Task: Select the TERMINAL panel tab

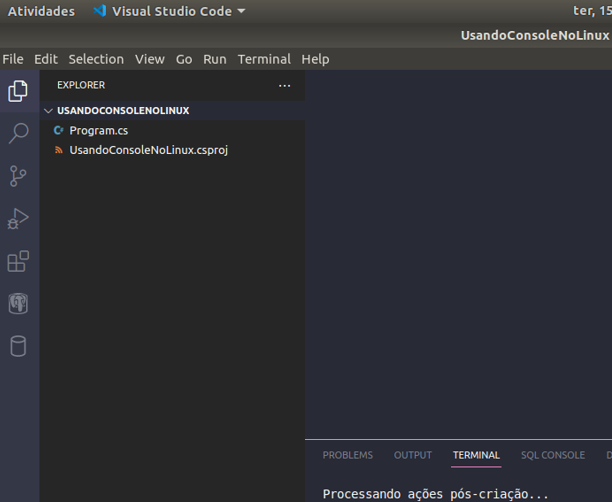Action: pyautogui.click(x=476, y=455)
